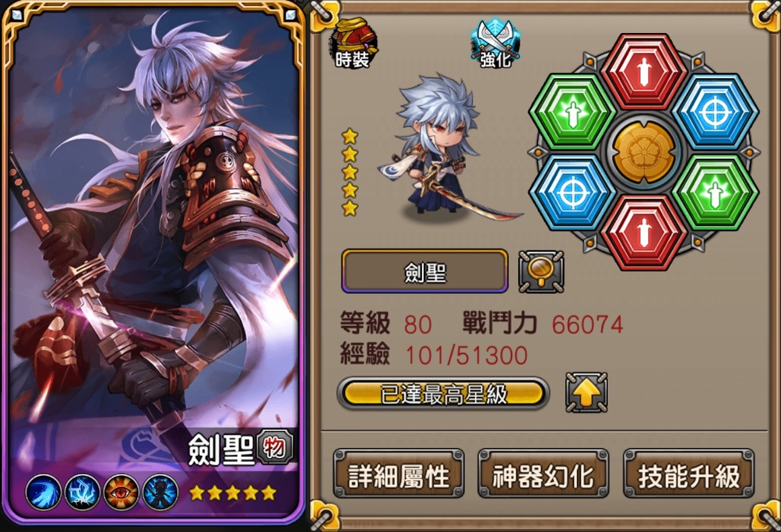Screen dimensions: 781x532
Task: Tap the central gold flower emblem
Action: (x=644, y=152)
